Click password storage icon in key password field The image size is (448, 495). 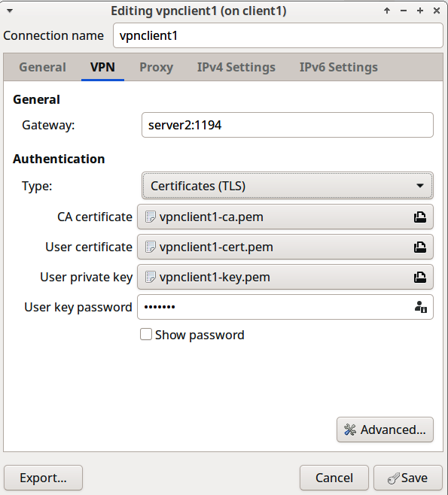pyautogui.click(x=420, y=307)
